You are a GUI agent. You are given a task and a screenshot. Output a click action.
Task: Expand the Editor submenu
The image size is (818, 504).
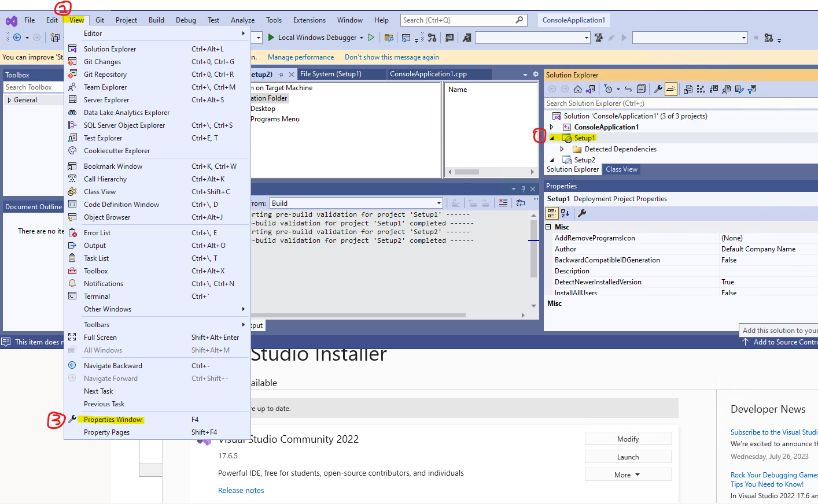tap(157, 34)
